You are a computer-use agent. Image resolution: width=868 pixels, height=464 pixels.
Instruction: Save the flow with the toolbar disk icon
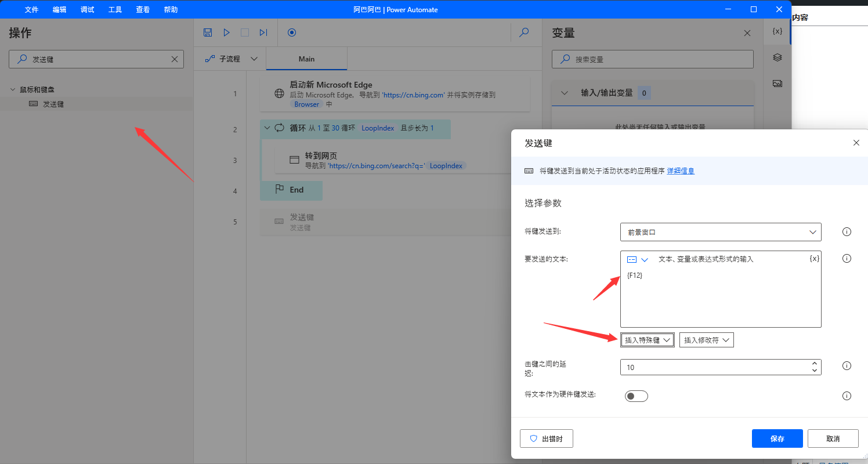[x=208, y=32]
